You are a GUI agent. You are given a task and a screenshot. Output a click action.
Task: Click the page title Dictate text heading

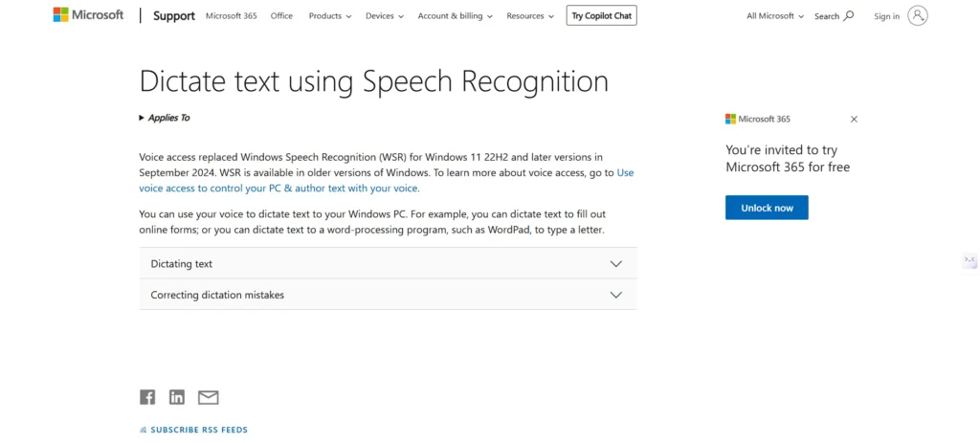pyautogui.click(x=374, y=81)
